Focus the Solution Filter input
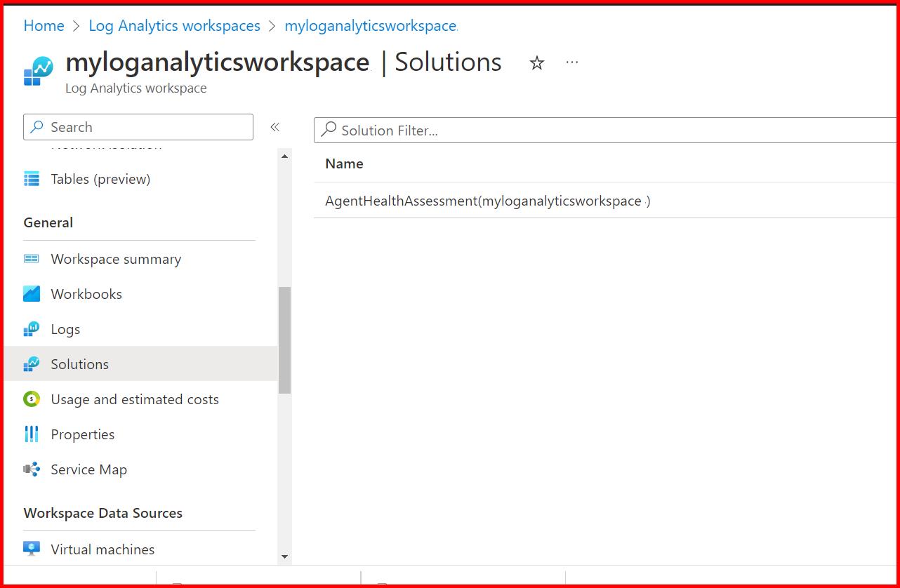The width and height of the screenshot is (900, 588). [605, 130]
